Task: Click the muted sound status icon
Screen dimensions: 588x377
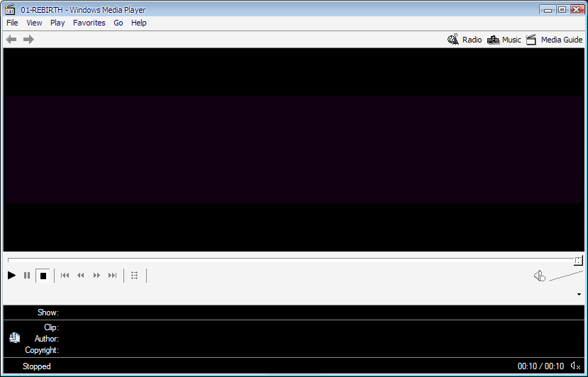Action: pos(576,366)
